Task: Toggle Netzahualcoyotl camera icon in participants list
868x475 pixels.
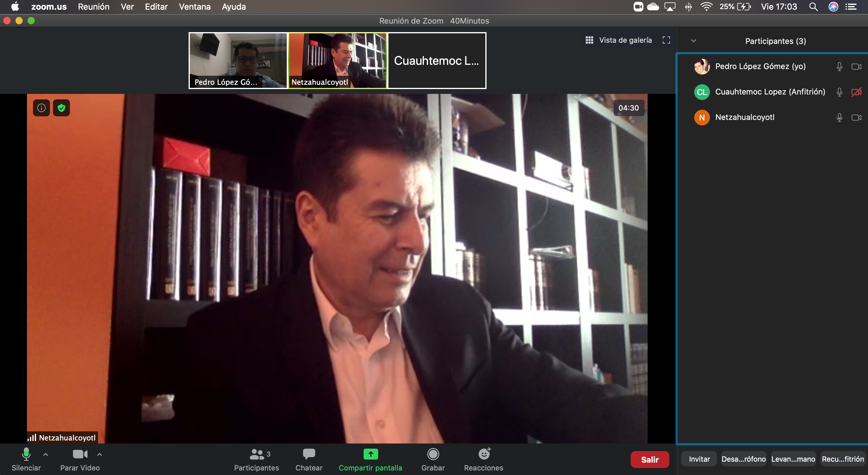Action: click(x=856, y=117)
